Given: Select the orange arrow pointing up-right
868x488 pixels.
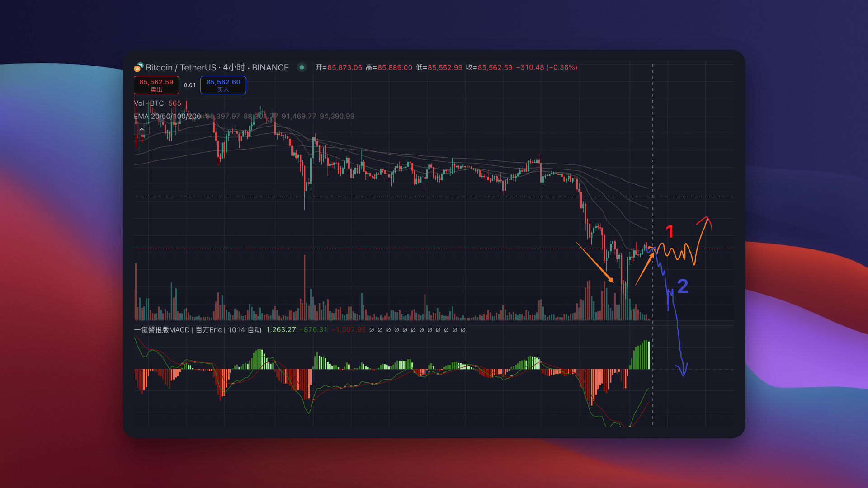Looking at the screenshot, I should pos(644,269).
